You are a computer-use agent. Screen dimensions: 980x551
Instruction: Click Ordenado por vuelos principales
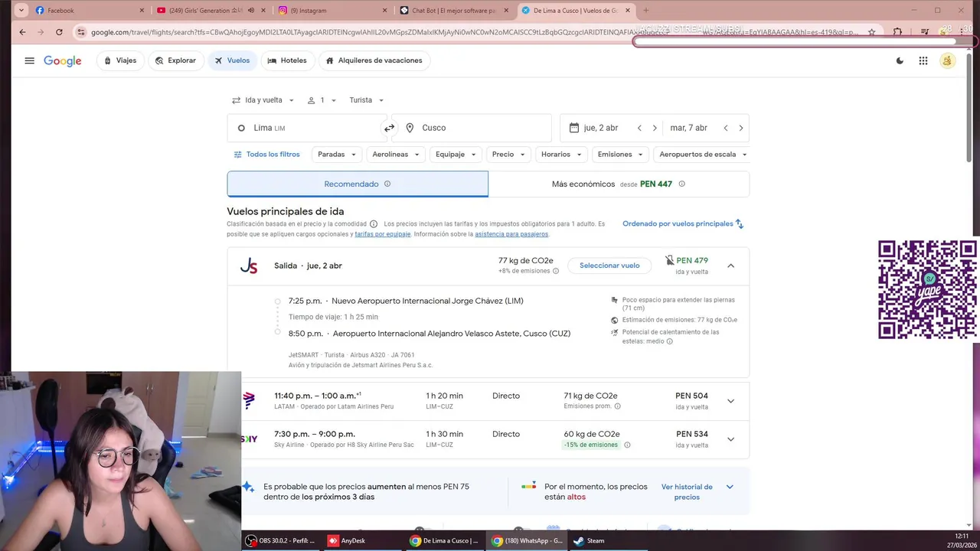[x=683, y=224]
